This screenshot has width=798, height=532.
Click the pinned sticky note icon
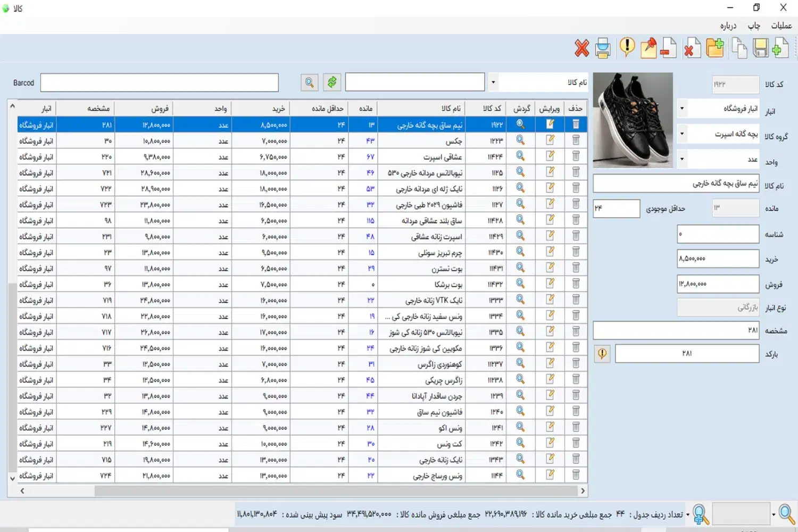pyautogui.click(x=648, y=48)
